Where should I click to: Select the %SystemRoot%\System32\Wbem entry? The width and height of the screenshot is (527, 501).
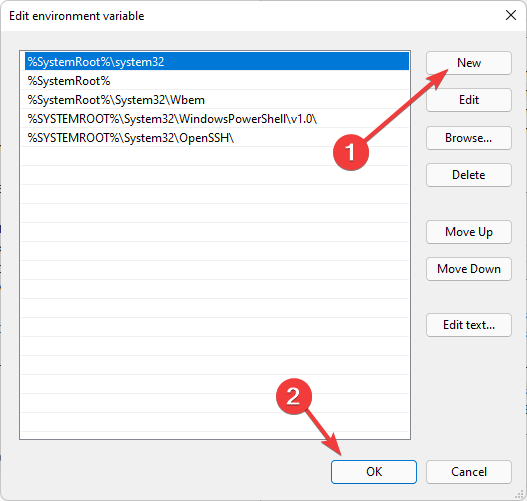[x=215, y=100]
